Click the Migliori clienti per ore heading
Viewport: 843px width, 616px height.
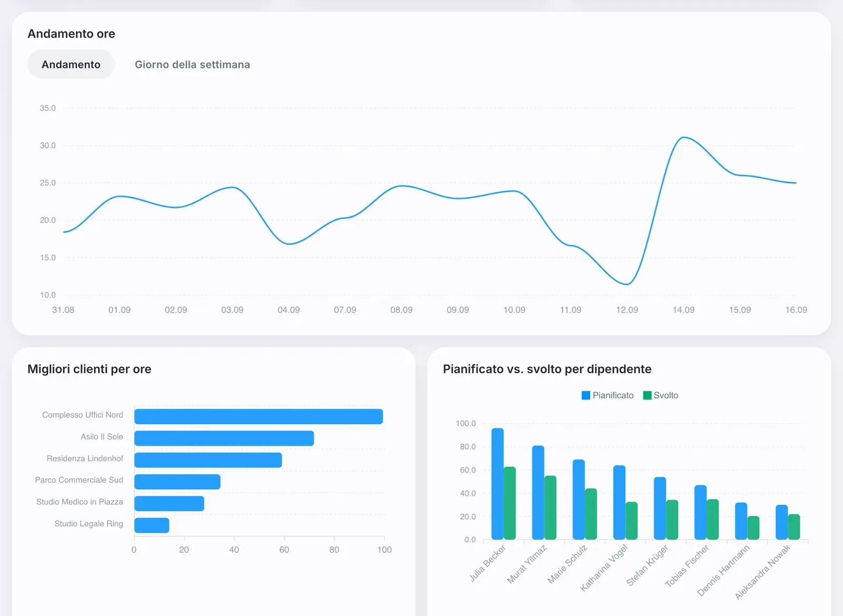pyautogui.click(x=90, y=369)
